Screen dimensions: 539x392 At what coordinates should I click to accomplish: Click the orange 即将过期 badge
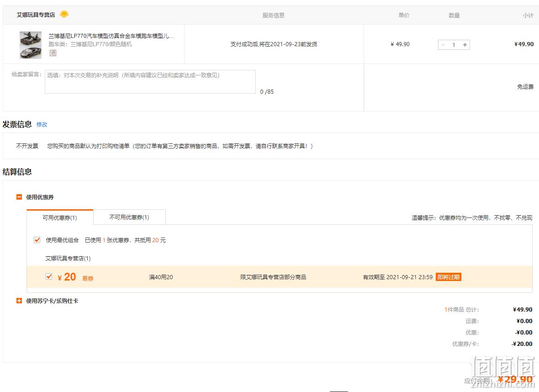pyautogui.click(x=448, y=277)
